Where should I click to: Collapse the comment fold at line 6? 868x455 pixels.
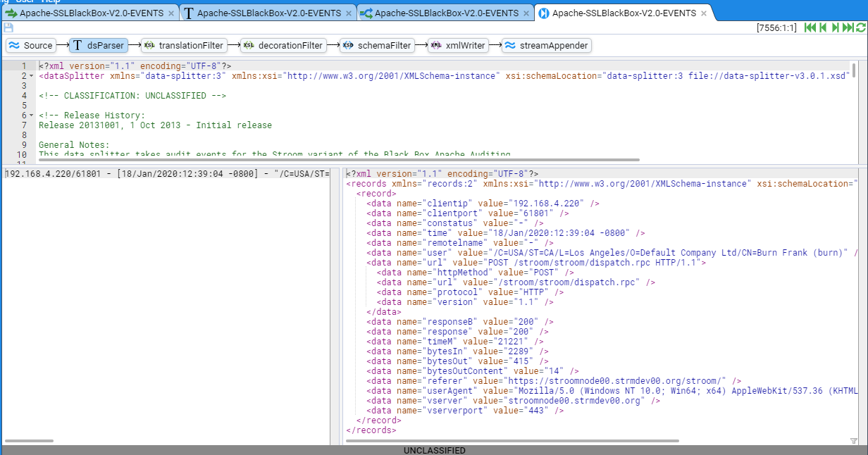pyautogui.click(x=32, y=116)
